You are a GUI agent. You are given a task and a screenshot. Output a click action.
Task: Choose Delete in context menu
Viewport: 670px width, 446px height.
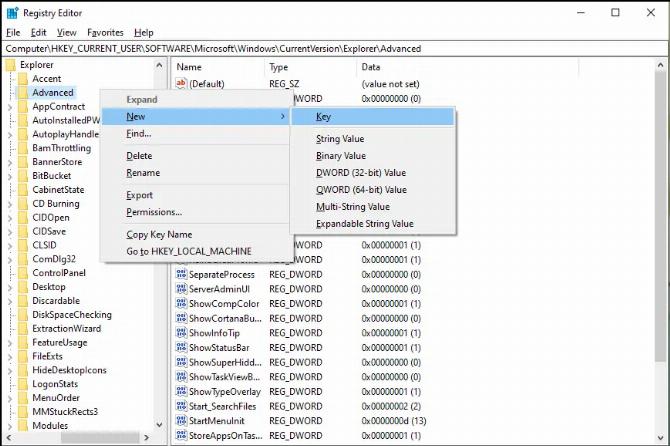point(196,156)
